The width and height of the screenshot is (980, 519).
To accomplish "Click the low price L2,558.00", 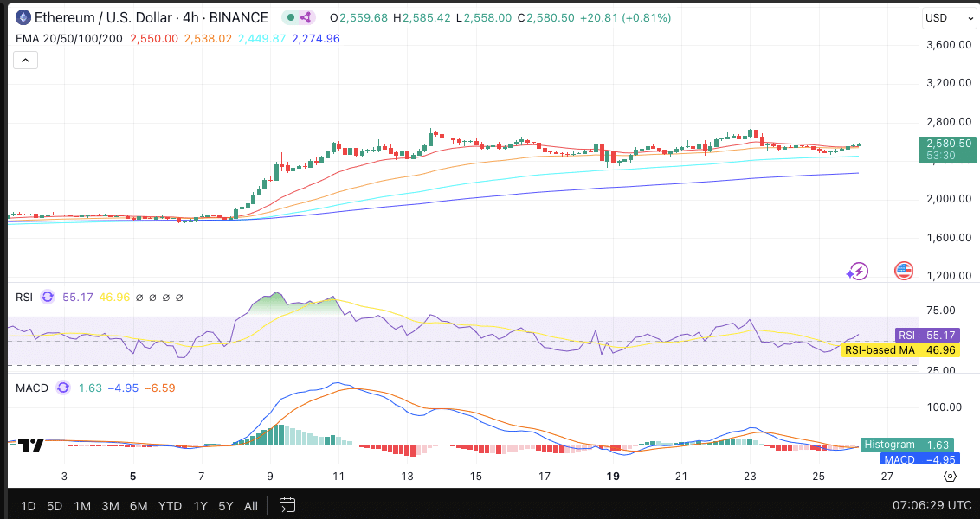I will [x=484, y=18].
